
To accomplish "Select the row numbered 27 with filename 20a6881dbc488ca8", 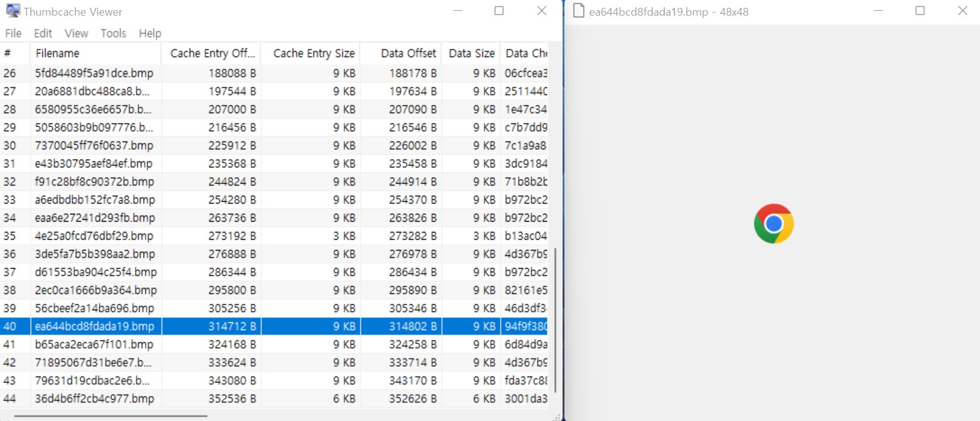I will click(x=274, y=91).
